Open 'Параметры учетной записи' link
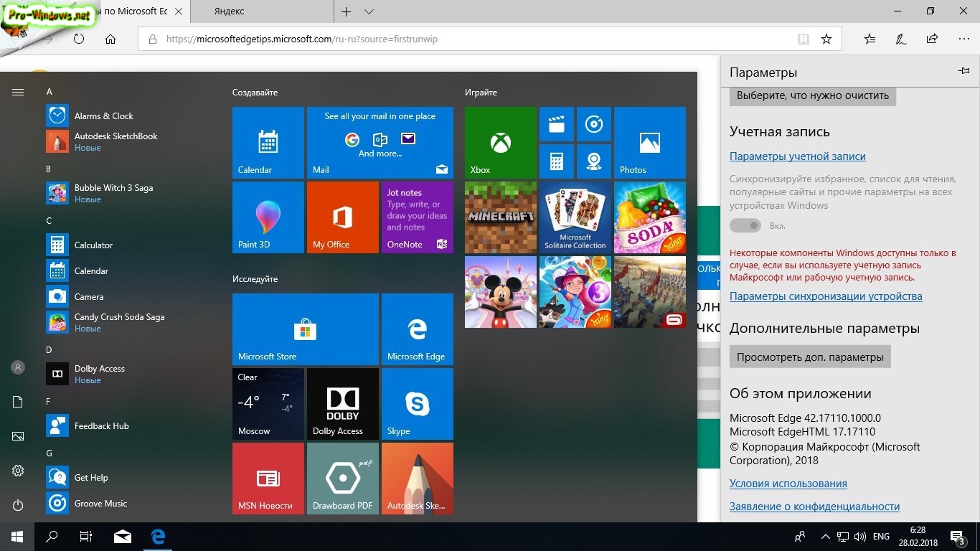980x551 pixels. [797, 156]
